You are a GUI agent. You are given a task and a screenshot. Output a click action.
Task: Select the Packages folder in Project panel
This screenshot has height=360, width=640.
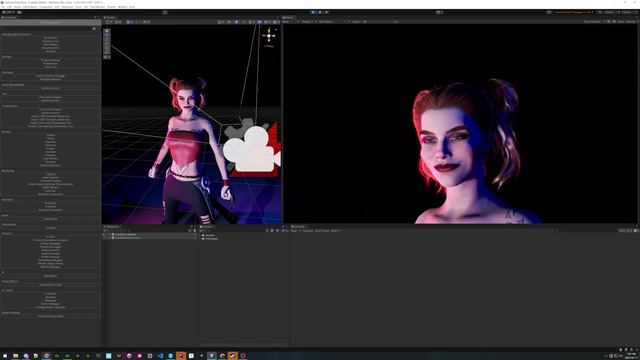coord(211,238)
